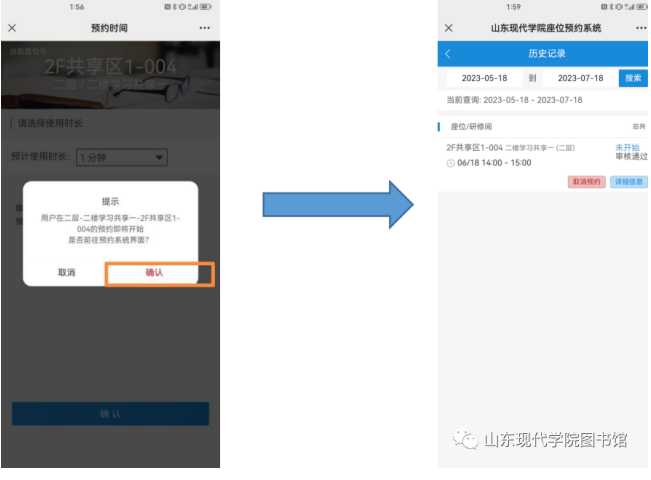Click the blue 搜索 search button
This screenshot has width=651, height=480.
[x=633, y=78]
